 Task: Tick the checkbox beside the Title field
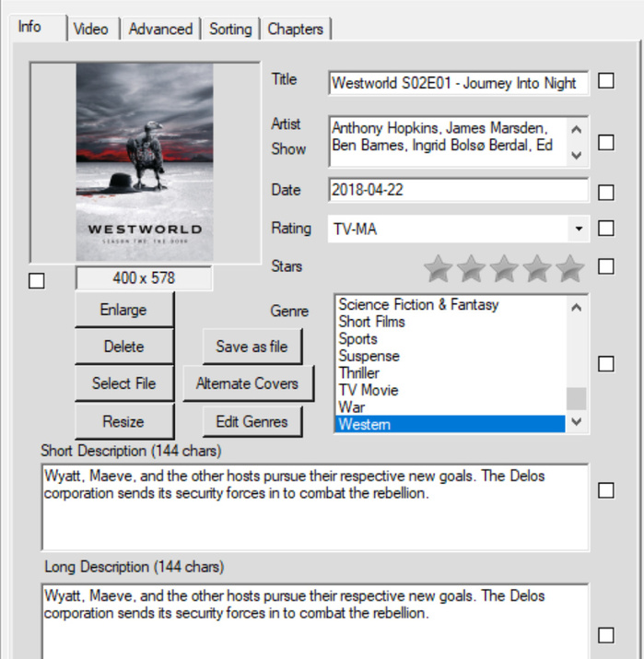click(x=606, y=81)
